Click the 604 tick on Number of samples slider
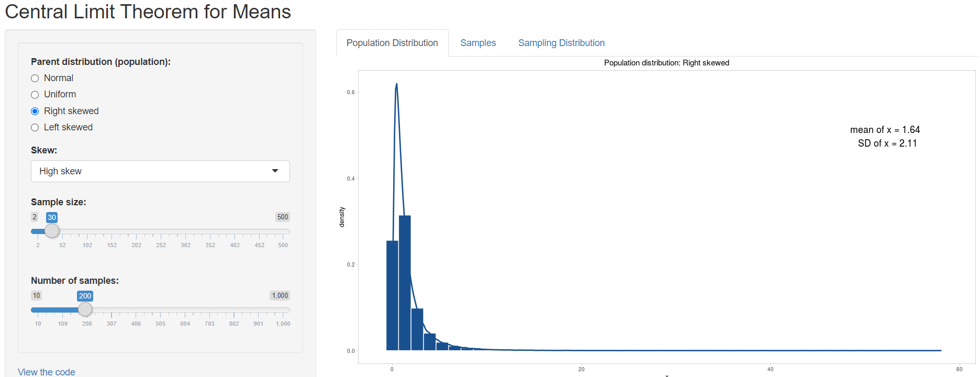 (x=185, y=324)
